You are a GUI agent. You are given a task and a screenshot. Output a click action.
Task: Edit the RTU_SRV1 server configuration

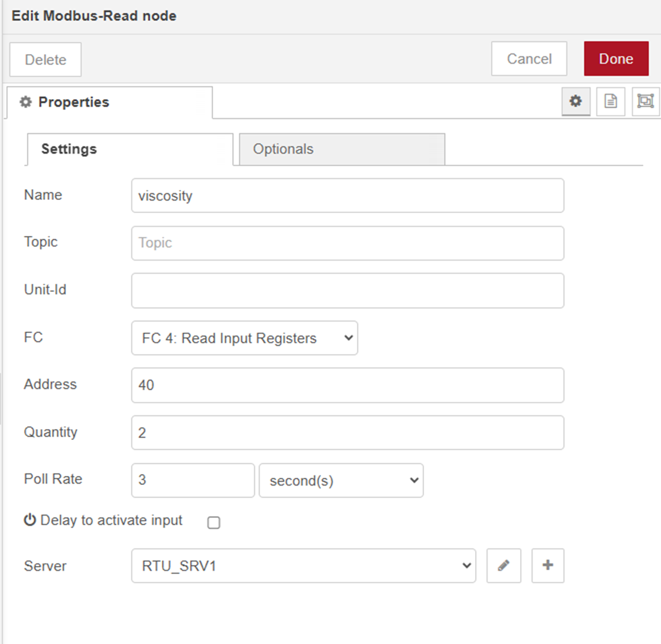(x=503, y=565)
